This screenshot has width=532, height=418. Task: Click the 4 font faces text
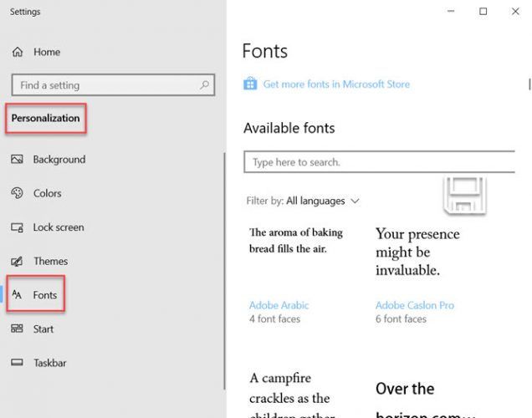pos(275,319)
